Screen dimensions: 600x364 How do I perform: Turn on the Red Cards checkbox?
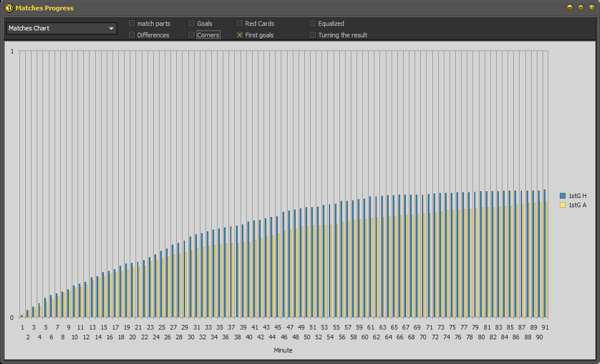coord(240,24)
